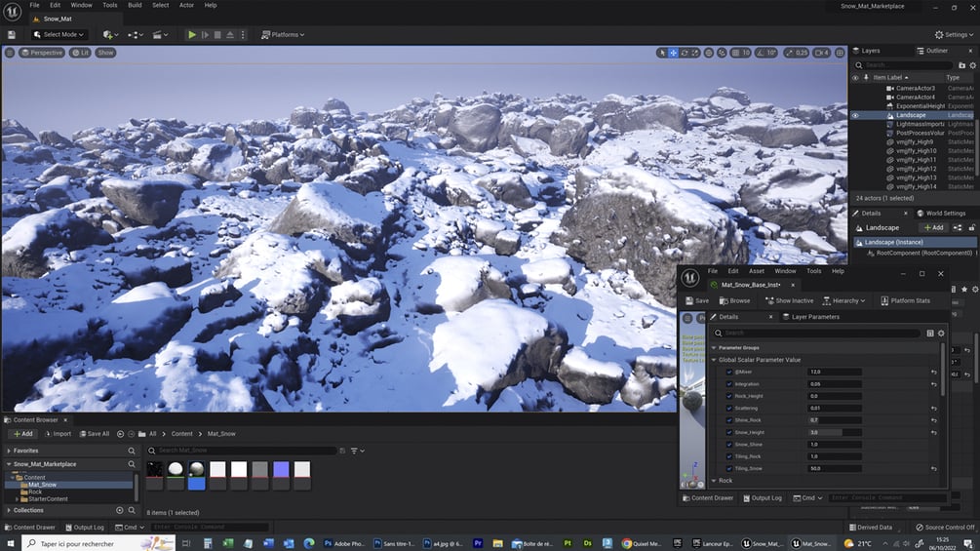The width and height of the screenshot is (980, 551).
Task: Click the Skip Frame button beside Play
Action: tap(205, 35)
